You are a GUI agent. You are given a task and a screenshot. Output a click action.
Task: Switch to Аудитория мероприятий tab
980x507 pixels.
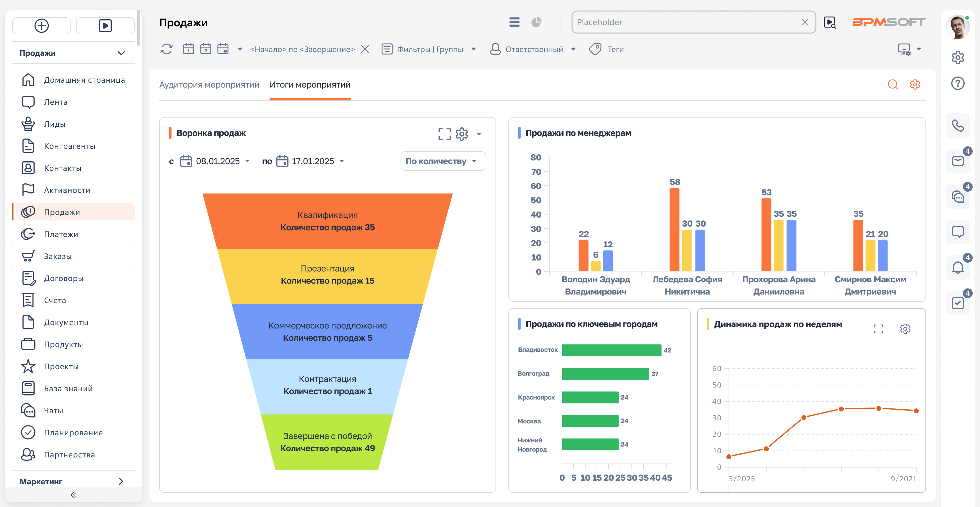(x=209, y=85)
